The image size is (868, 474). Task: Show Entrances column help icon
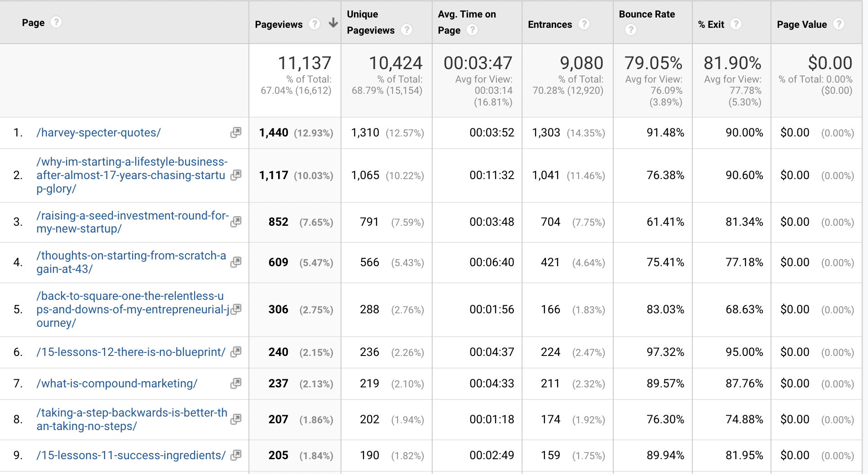584,24
